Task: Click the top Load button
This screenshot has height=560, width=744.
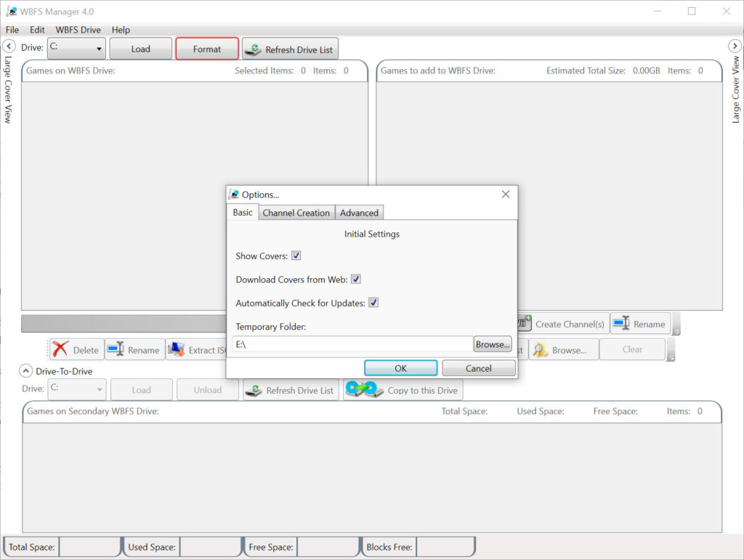Action: pyautogui.click(x=140, y=49)
